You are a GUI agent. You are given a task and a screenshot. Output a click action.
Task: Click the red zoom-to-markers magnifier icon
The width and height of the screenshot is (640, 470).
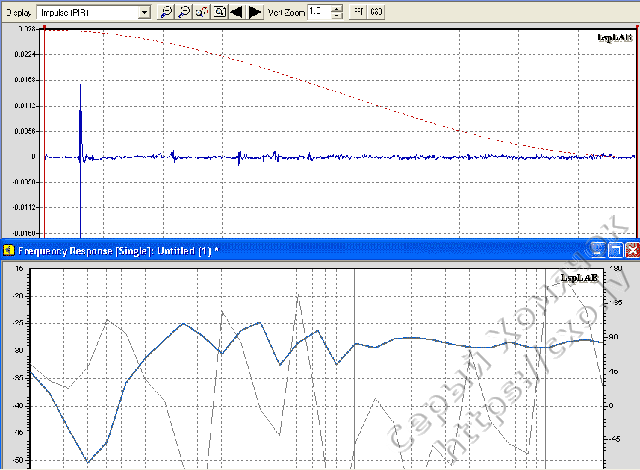coord(201,12)
